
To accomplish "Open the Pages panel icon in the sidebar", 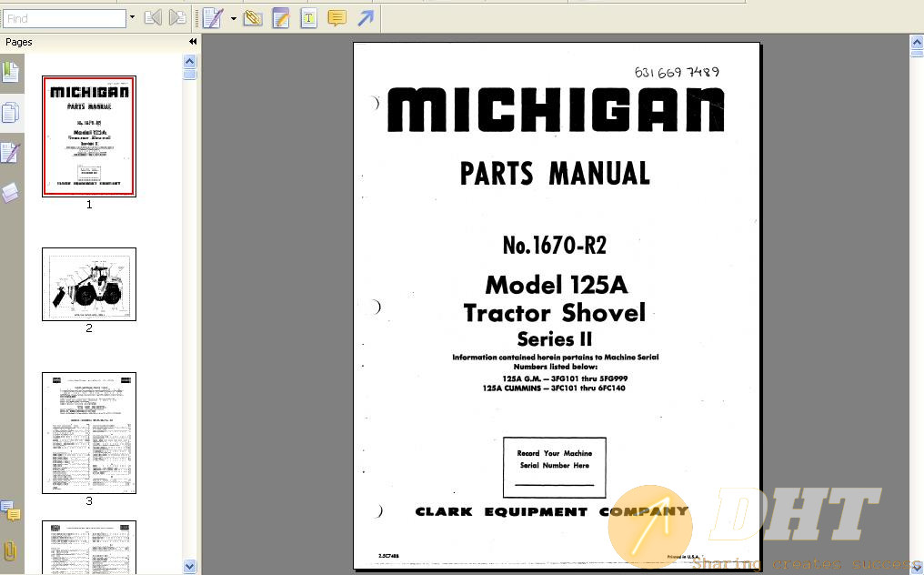I will coord(11,112).
